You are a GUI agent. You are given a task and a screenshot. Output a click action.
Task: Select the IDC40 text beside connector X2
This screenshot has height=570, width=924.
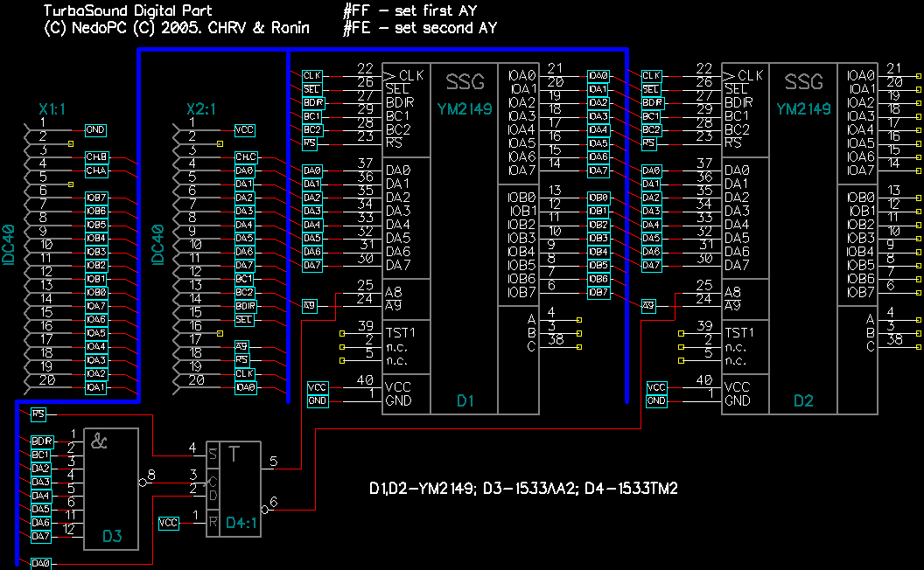pos(157,245)
